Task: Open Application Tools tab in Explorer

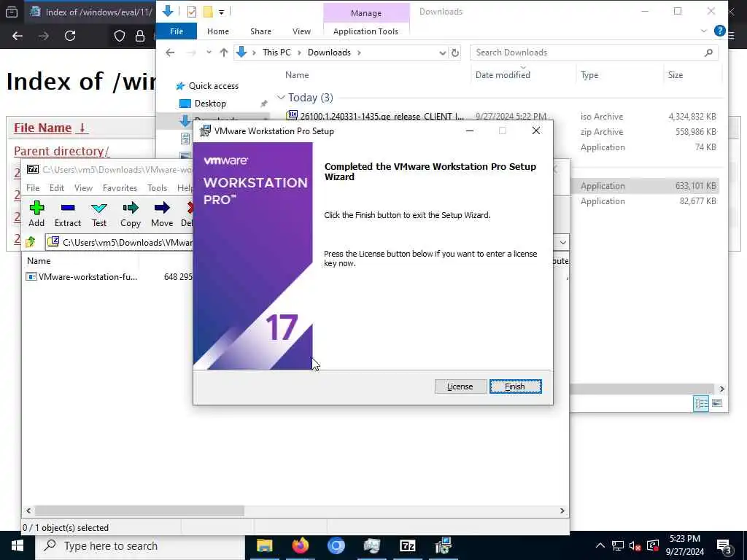Action: (x=365, y=31)
